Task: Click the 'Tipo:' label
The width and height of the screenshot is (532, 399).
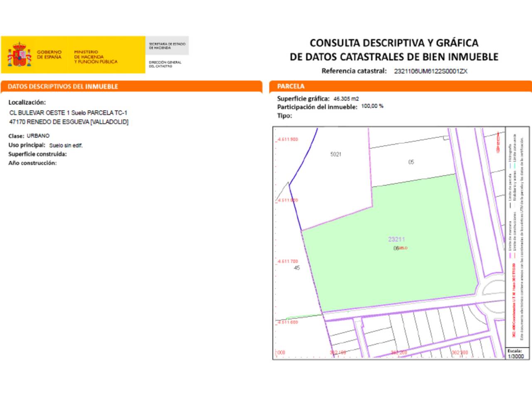Action: click(x=285, y=116)
